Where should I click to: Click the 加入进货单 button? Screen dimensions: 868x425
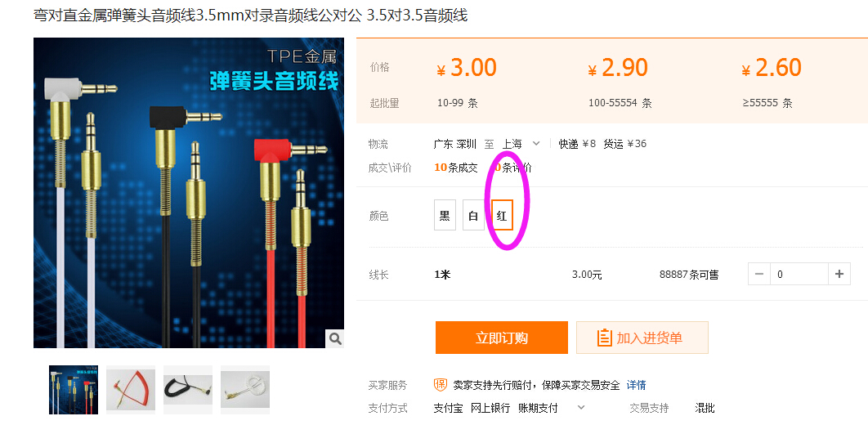point(642,338)
